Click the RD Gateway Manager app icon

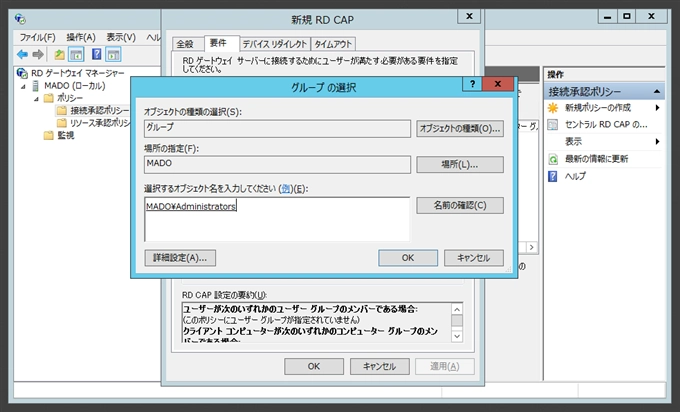click(x=20, y=19)
